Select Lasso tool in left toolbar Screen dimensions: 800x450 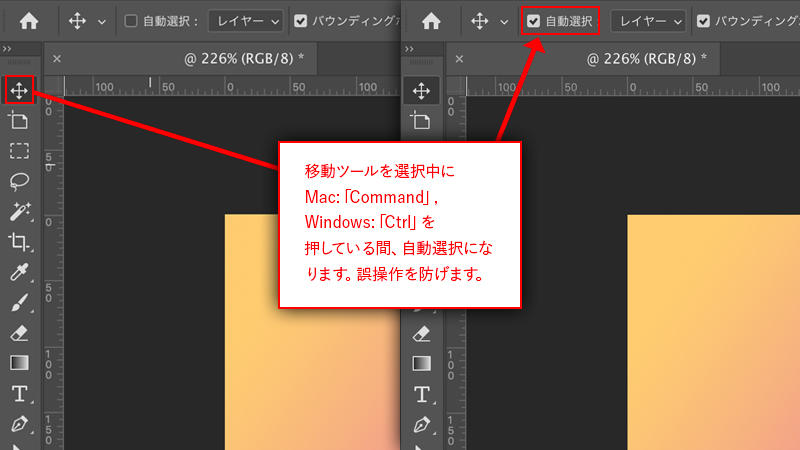(19, 181)
